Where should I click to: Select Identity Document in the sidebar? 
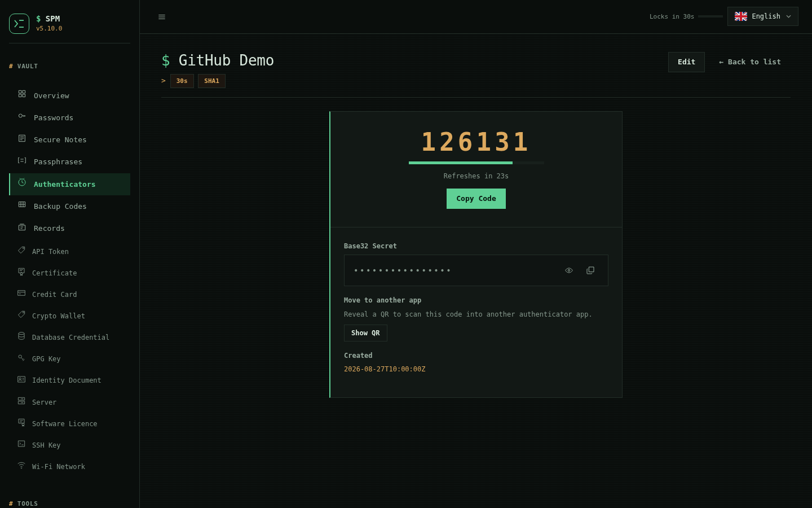click(70, 379)
